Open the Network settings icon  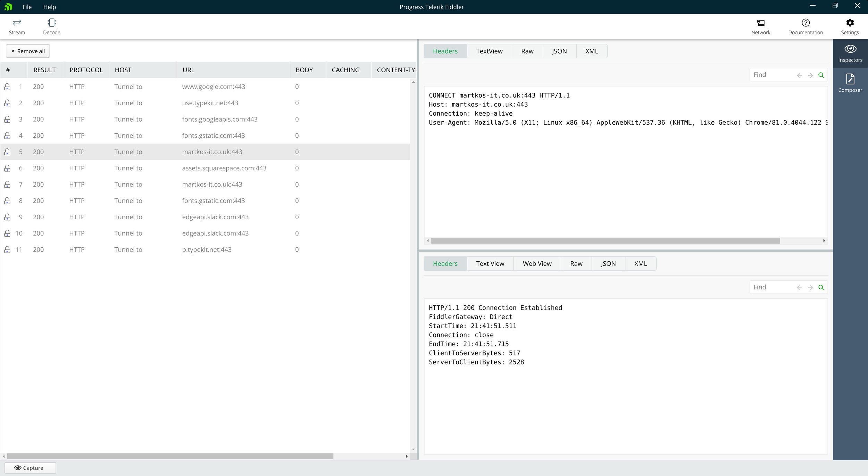click(x=760, y=23)
